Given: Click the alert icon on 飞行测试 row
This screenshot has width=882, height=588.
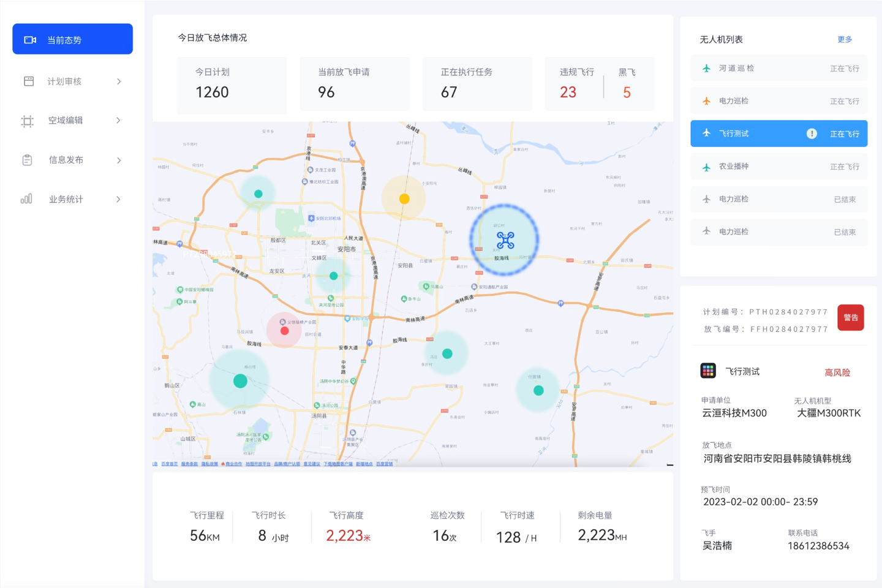Looking at the screenshot, I should coord(812,134).
